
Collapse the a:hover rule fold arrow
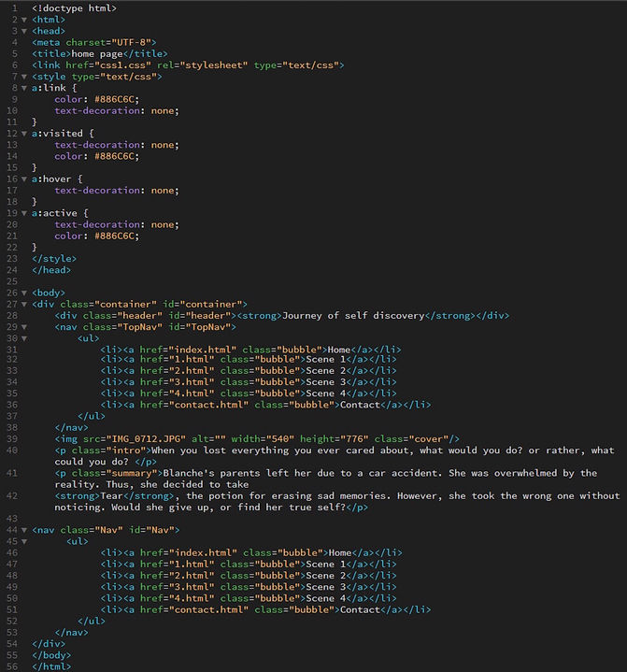pyautogui.click(x=24, y=179)
